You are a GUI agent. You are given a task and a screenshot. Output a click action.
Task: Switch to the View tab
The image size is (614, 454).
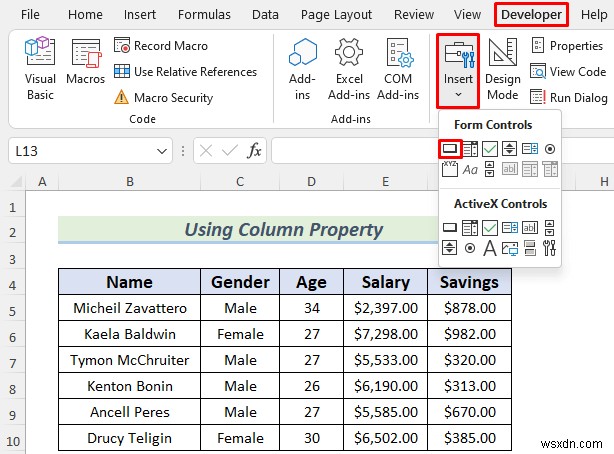click(467, 14)
